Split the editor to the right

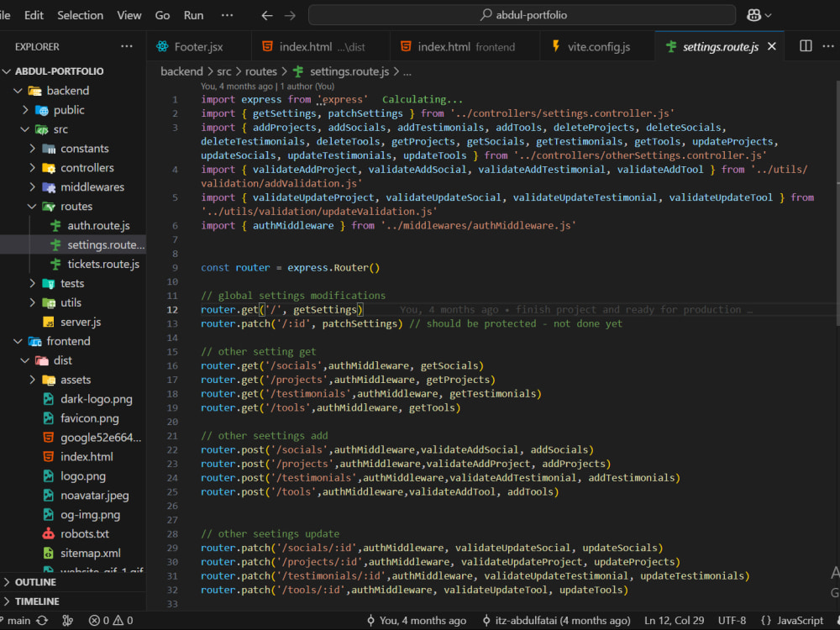pyautogui.click(x=806, y=46)
